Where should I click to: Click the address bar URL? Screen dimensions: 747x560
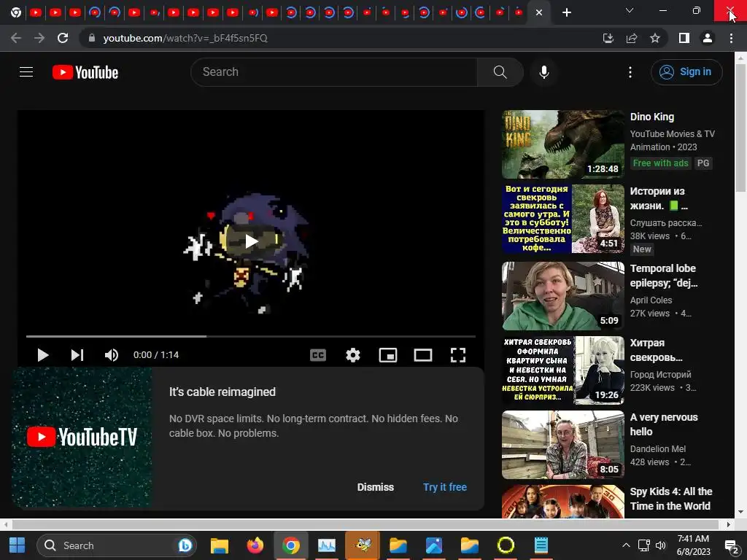[185, 38]
